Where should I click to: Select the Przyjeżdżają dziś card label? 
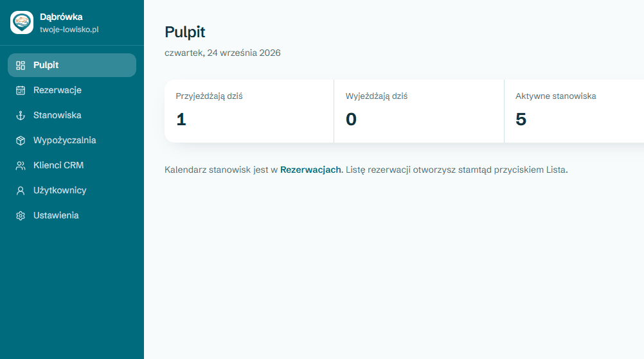[x=209, y=96]
